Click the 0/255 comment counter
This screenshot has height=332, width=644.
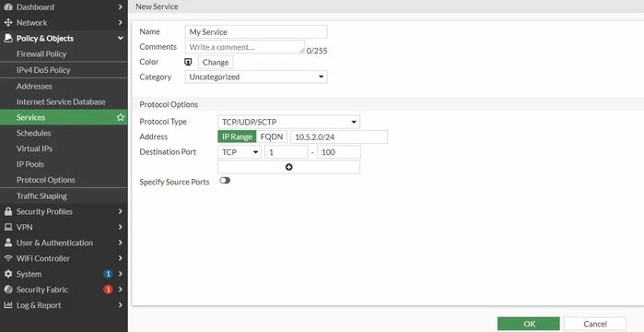tap(317, 51)
